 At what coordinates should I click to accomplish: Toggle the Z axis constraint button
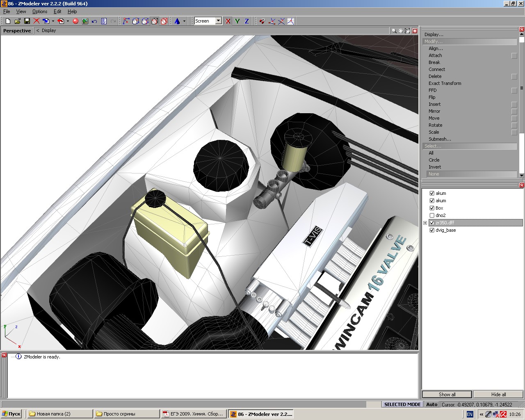point(247,21)
